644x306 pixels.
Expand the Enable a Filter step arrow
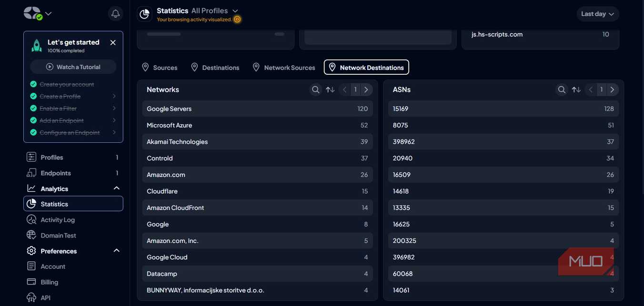click(114, 108)
